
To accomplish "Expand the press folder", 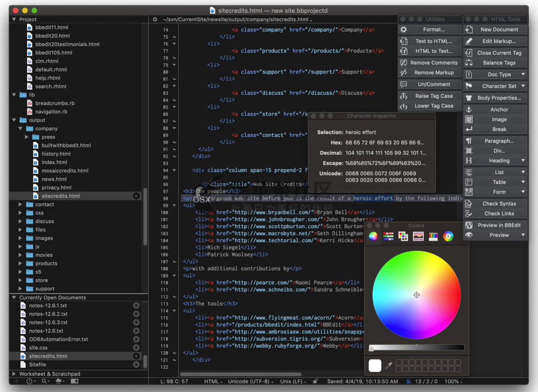I will [x=26, y=137].
